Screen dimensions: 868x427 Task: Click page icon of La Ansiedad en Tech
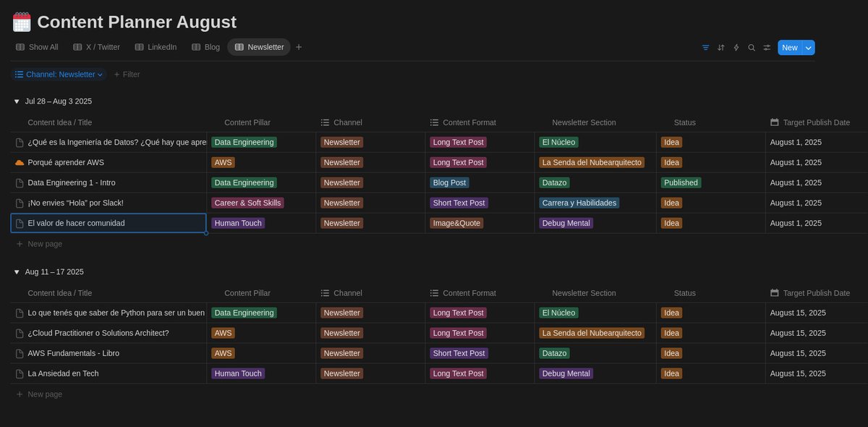tap(20, 374)
